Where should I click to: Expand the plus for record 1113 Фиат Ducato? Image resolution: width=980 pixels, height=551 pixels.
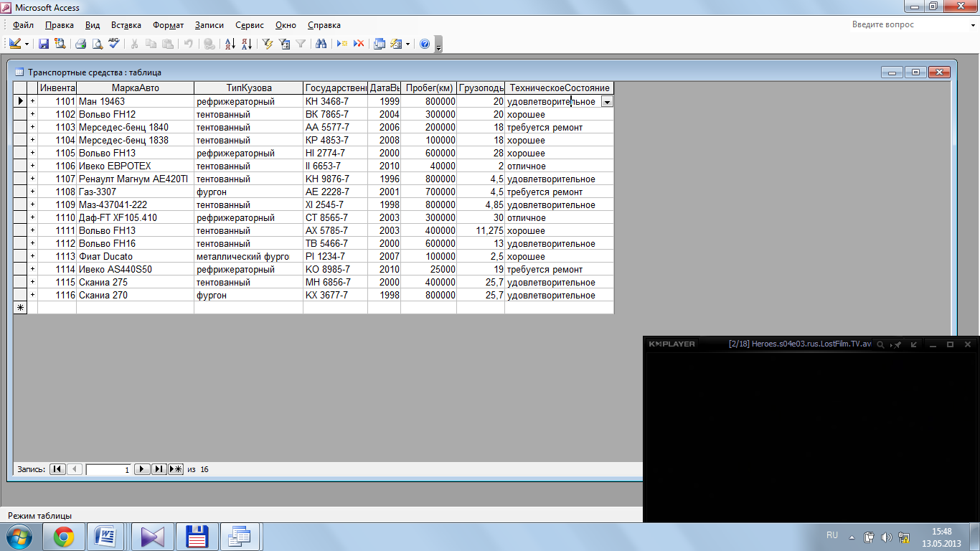[x=32, y=257]
